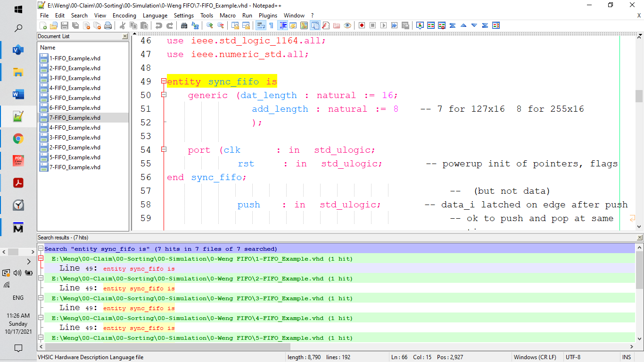The image size is (644, 362).
Task: Collapse the 5-FIFO_Example.vhd search result group
Action: (x=41, y=337)
